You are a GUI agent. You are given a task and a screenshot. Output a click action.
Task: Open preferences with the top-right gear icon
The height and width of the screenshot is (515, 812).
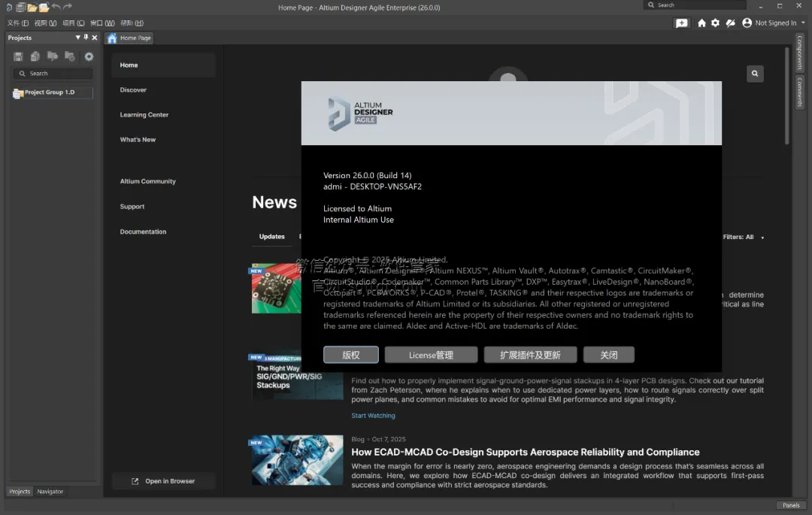[715, 23]
